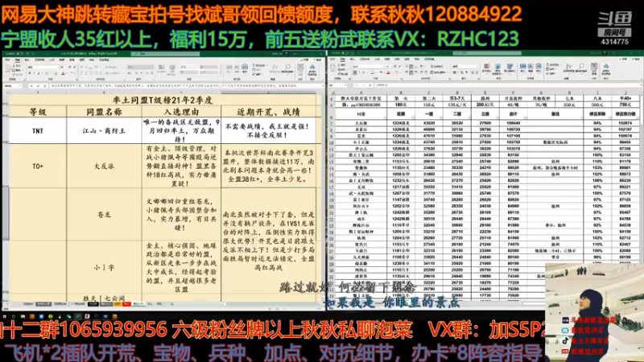Click Delete cells icon in right Excel
Image resolution: width=644 pixels, height=362 pixels.
click(530, 67)
